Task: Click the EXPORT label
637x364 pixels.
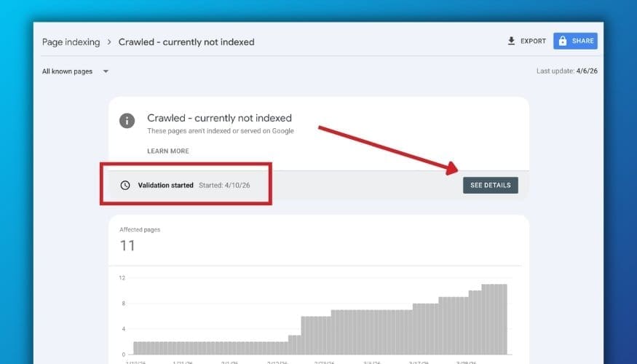Action: [533, 41]
